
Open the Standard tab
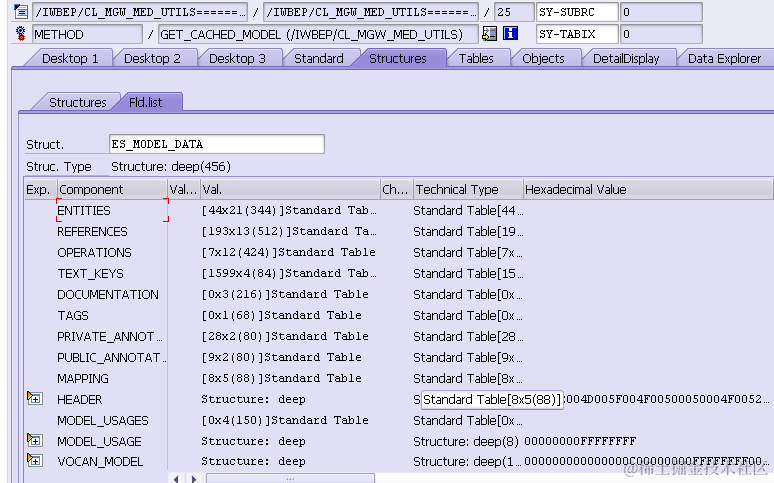point(319,58)
